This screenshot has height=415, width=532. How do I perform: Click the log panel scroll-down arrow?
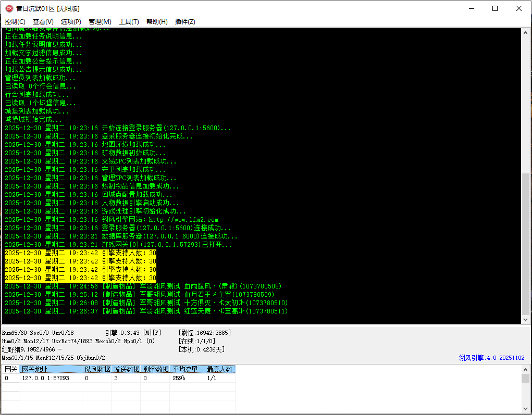click(525, 319)
